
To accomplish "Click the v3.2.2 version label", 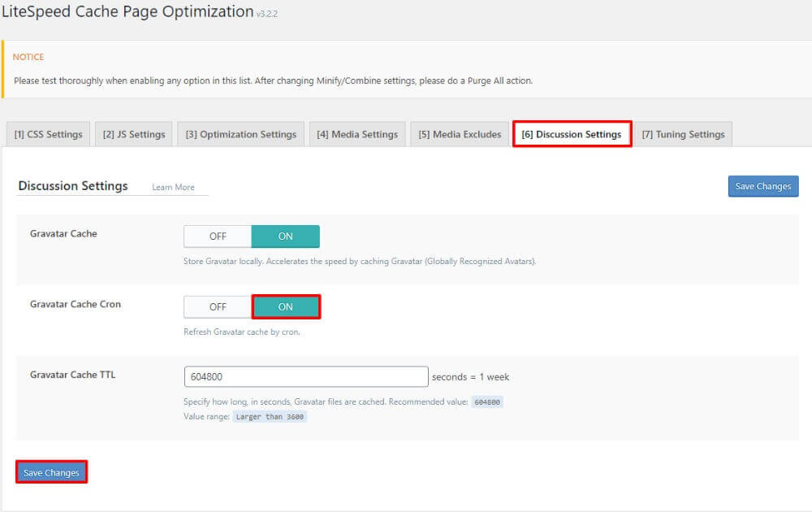I will coord(267,14).
